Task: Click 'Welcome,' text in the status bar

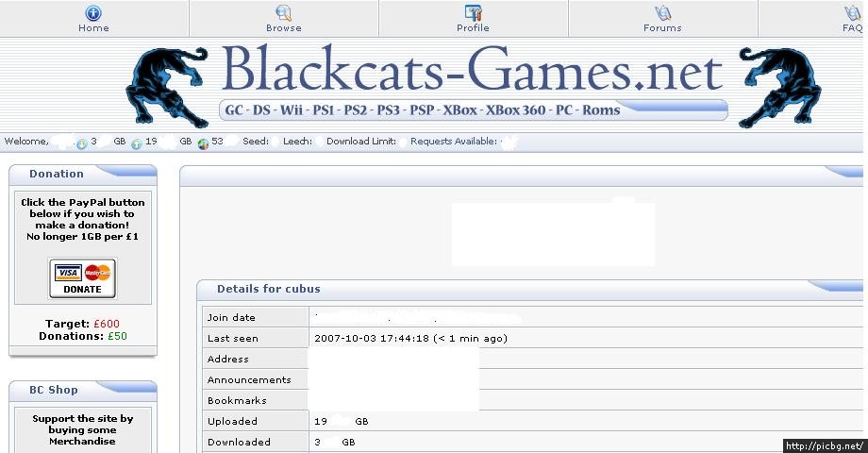Action: click(x=26, y=142)
